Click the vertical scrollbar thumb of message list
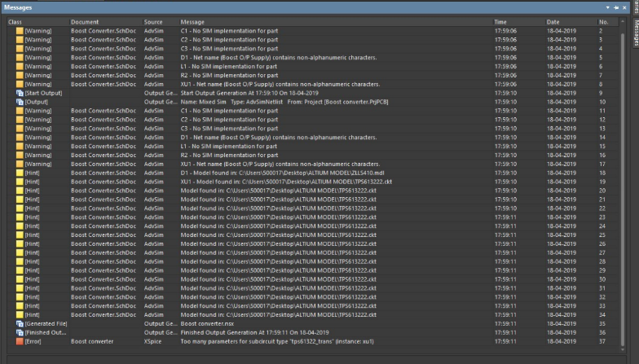Viewport: 639px width, 364px height. click(x=623, y=189)
